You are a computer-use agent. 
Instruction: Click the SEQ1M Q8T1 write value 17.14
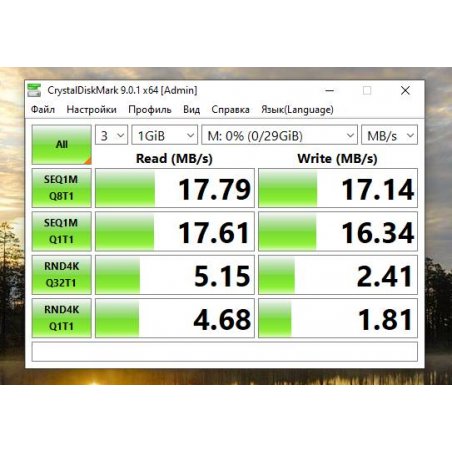click(x=338, y=188)
